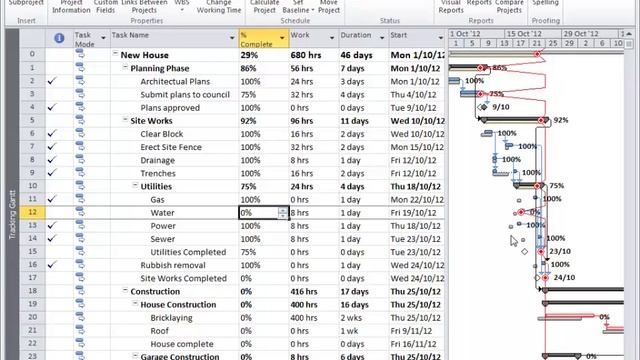Click task mode icon for Roof row
640x360 pixels.
click(80, 330)
